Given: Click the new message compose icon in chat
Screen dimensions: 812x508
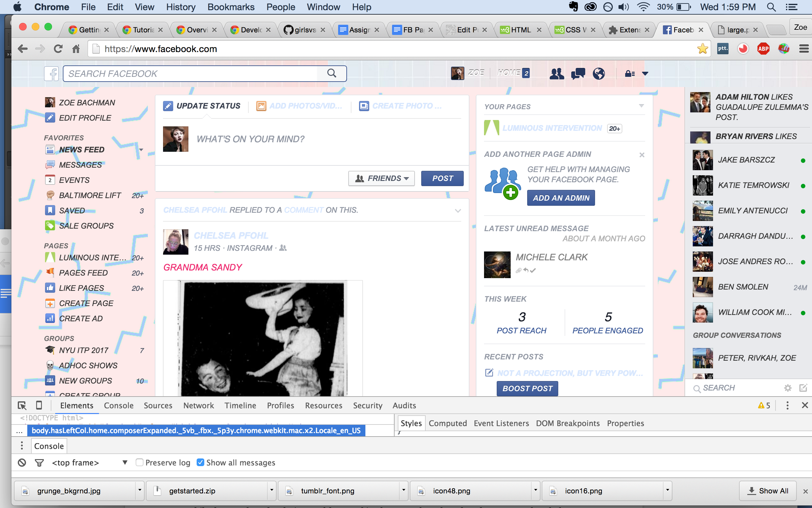Looking at the screenshot, I should click(x=803, y=388).
